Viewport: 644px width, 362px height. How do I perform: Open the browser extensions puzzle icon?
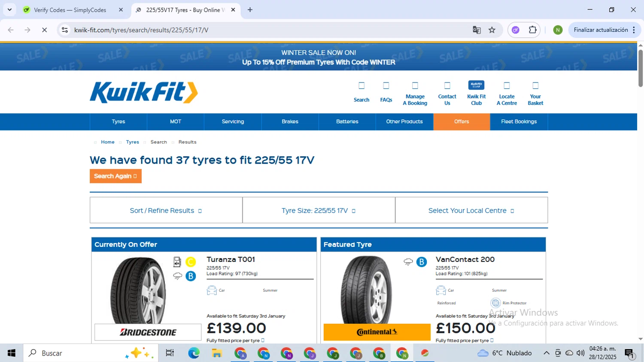[532, 30]
